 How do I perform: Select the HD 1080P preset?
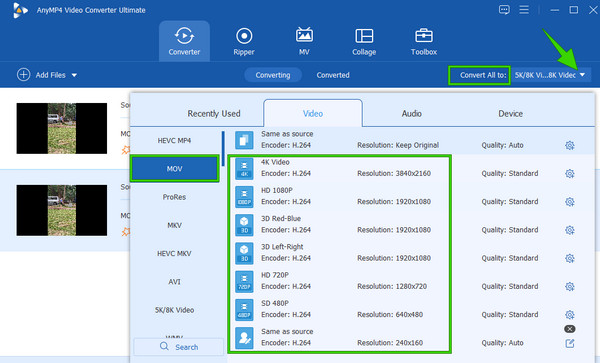pyautogui.click(x=411, y=196)
